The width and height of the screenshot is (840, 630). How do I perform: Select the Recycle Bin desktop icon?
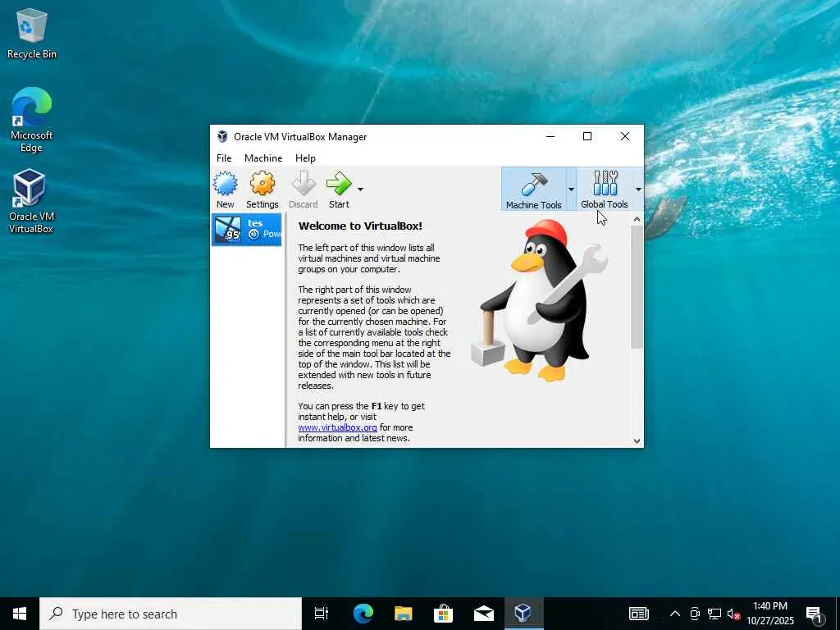click(x=32, y=34)
